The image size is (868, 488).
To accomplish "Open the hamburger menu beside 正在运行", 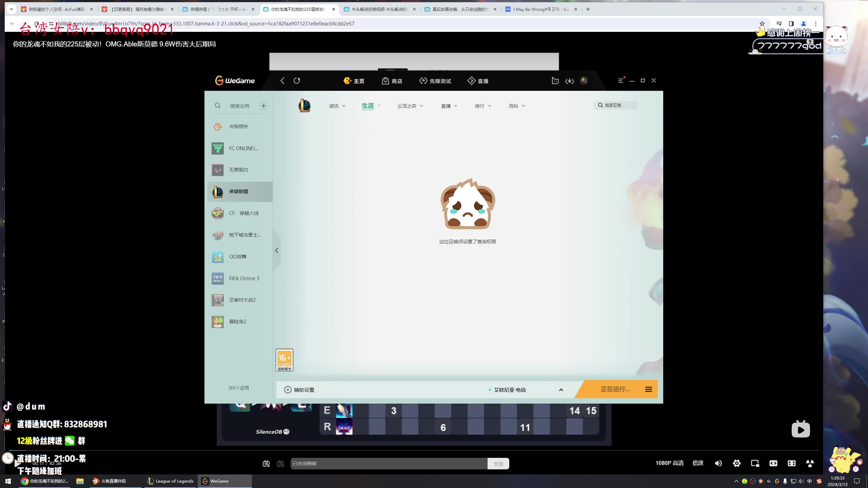I will tap(649, 389).
